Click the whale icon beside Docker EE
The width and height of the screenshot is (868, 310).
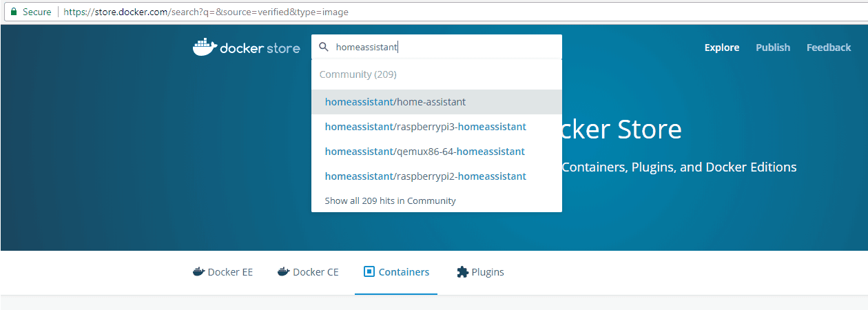click(198, 272)
